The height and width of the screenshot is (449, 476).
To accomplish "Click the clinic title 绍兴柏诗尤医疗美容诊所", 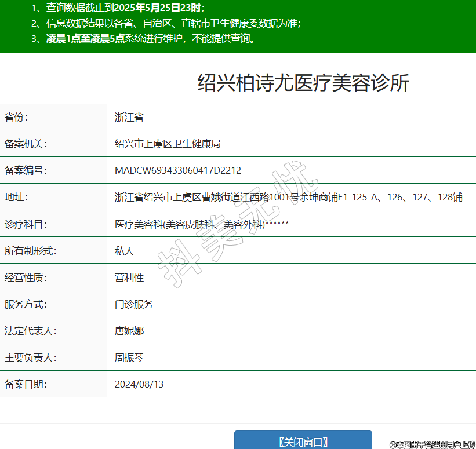I will (303, 83).
